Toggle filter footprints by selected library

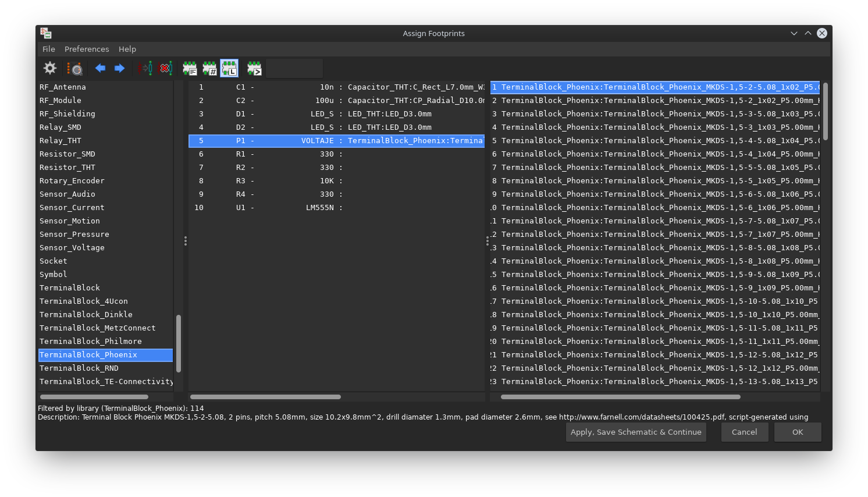point(229,68)
